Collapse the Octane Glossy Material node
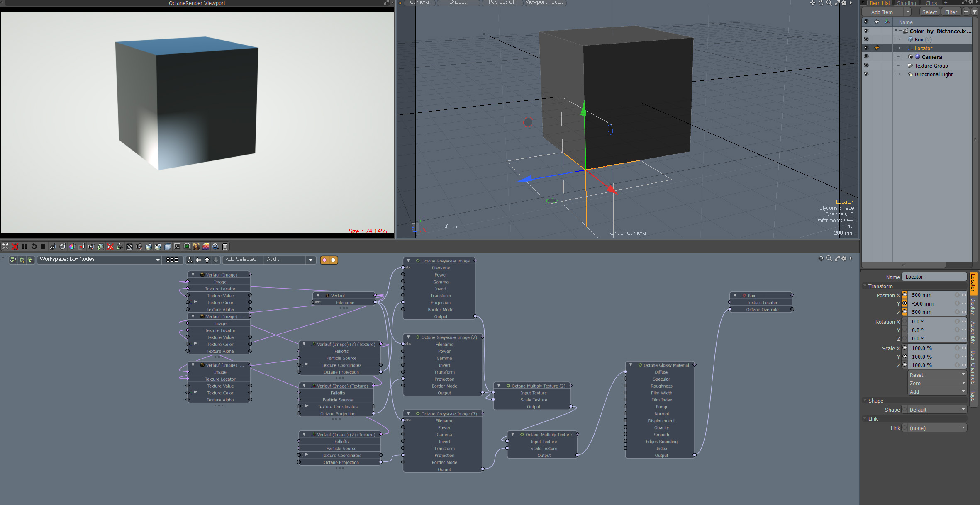 point(631,365)
